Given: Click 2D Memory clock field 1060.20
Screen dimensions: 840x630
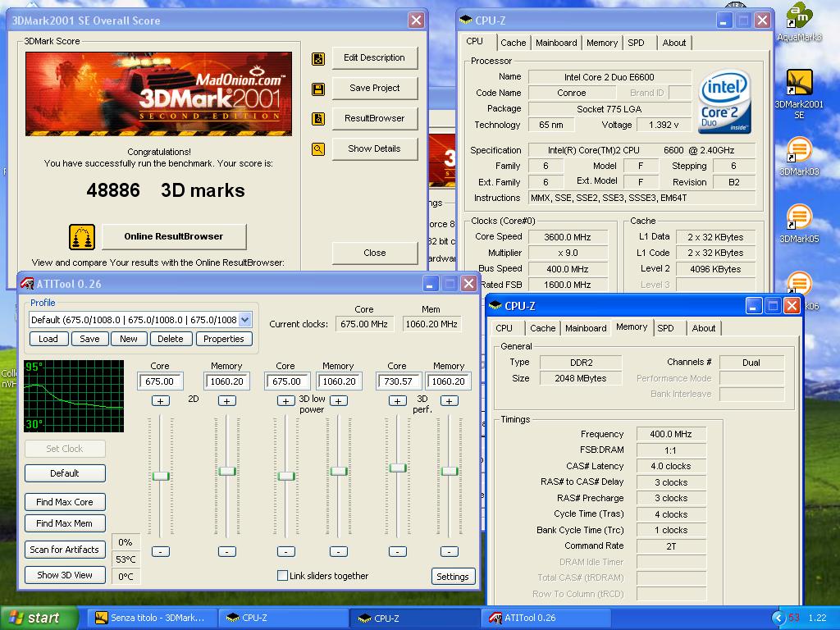Looking at the screenshot, I should (x=227, y=381).
